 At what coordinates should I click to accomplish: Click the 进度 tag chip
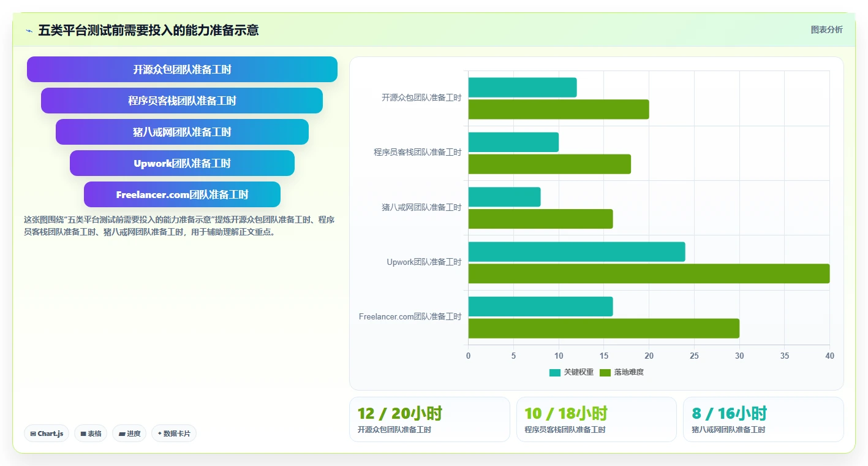pos(129,434)
